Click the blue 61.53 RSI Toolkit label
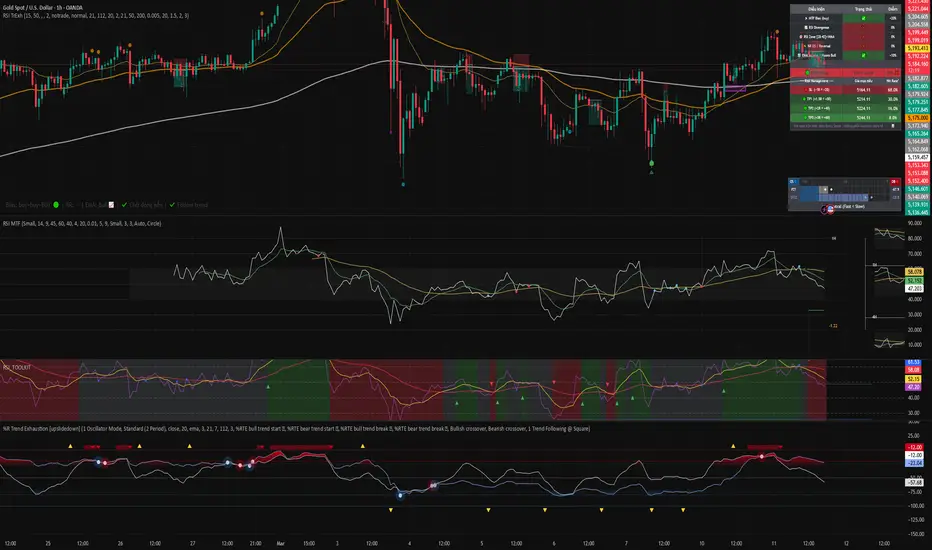 914,362
